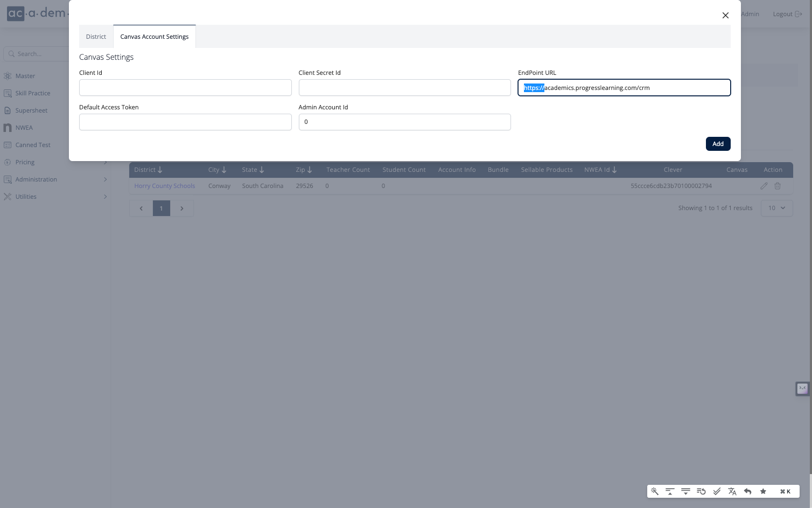Screen dimensions: 812x508
Task: Focus the Client Secret Id field
Action: (x=404, y=88)
